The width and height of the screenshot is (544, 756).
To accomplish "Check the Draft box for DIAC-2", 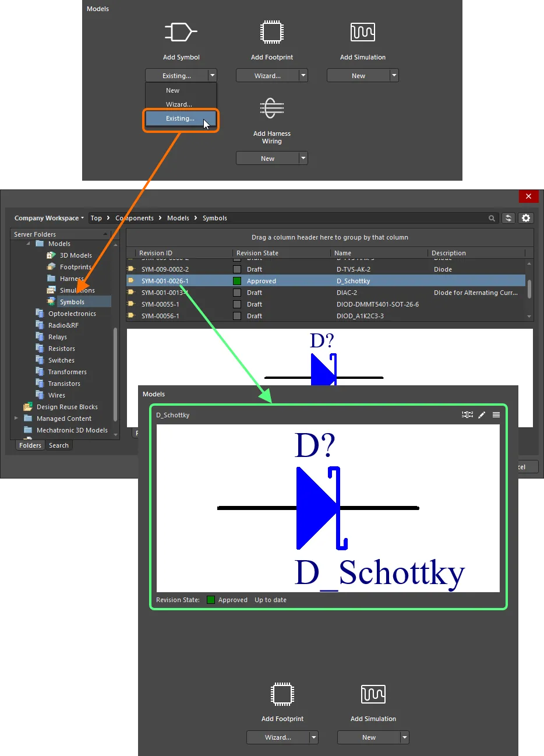I will click(x=236, y=292).
